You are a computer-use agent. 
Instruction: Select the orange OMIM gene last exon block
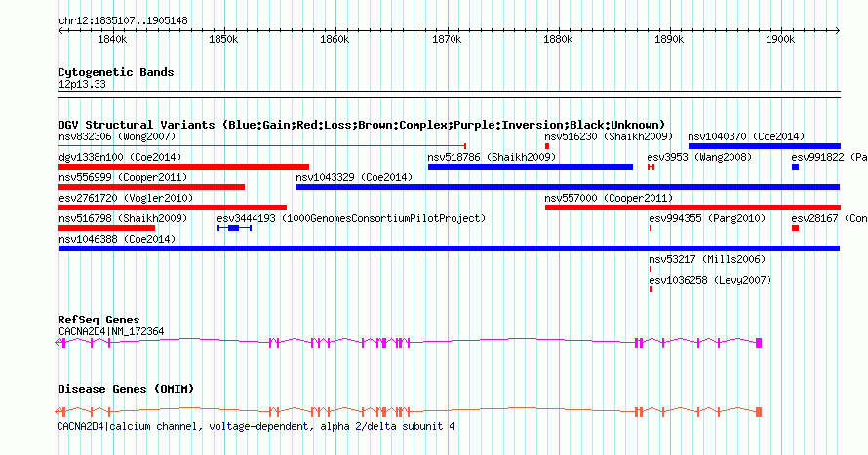(759, 412)
